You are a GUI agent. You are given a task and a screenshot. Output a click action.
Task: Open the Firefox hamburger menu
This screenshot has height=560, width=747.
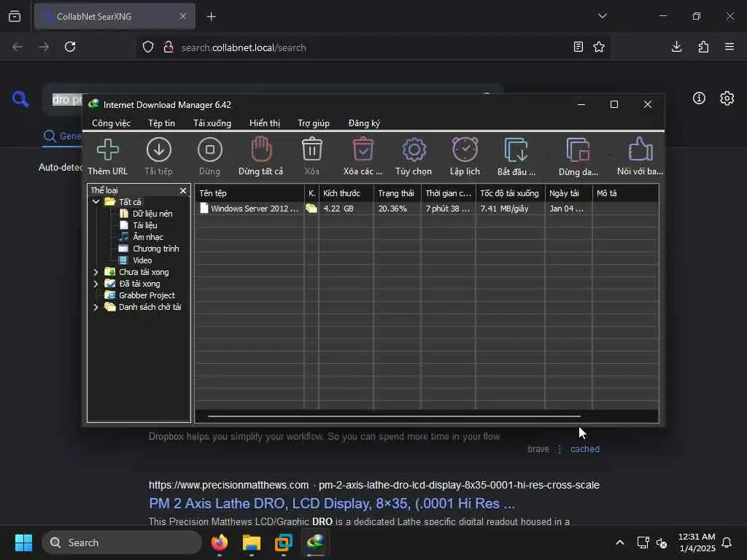click(729, 47)
